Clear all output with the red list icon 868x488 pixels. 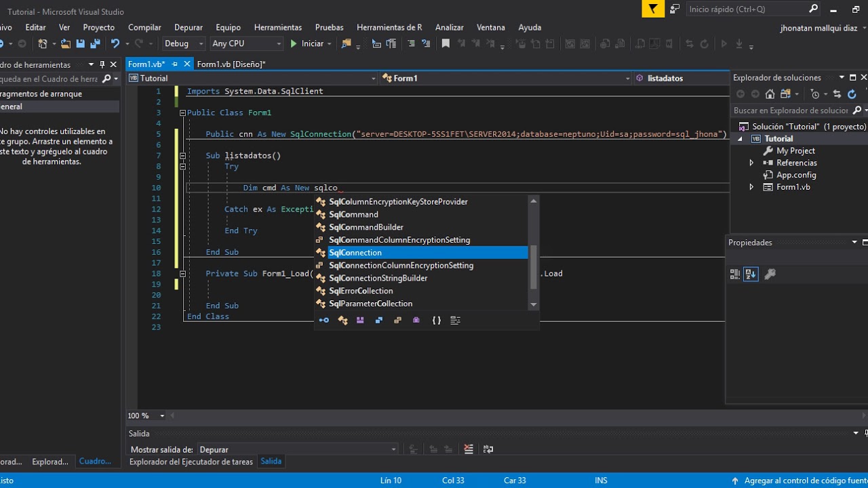coord(469,449)
